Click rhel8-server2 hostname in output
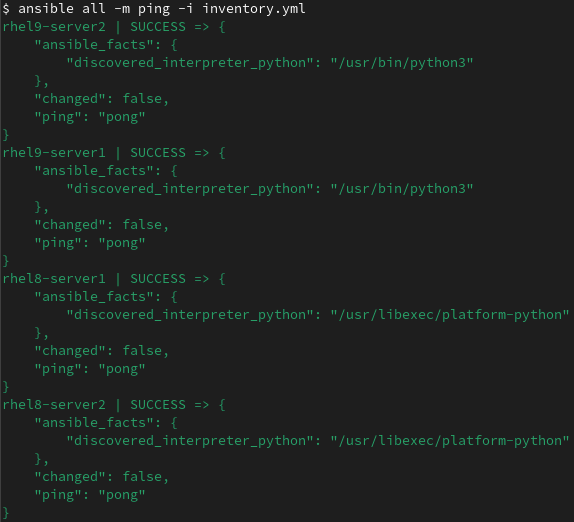 pyautogui.click(x=54, y=404)
